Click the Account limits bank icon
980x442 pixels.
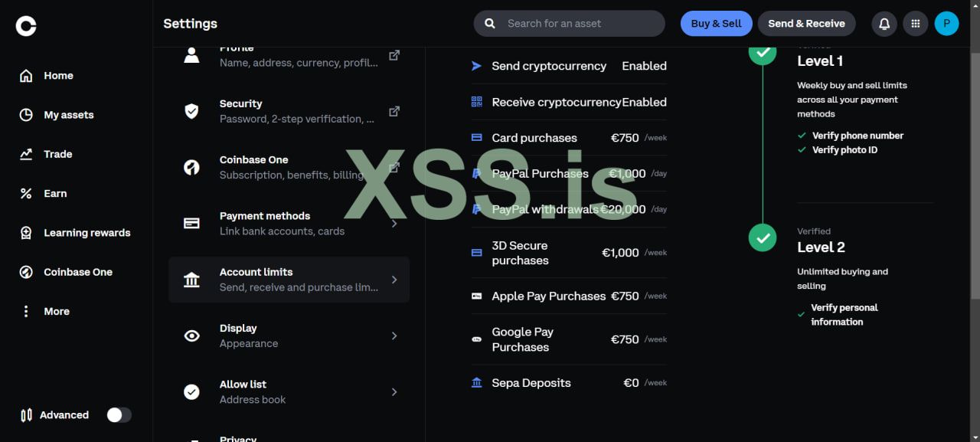[191, 280]
